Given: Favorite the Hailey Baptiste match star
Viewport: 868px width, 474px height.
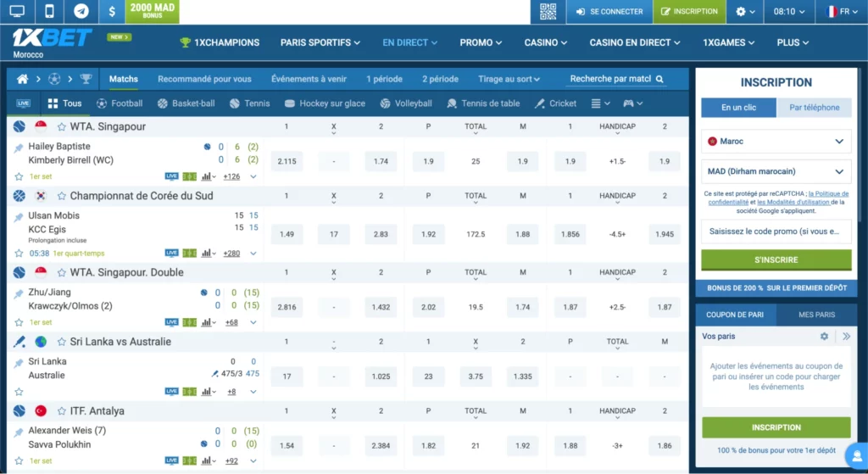Looking at the screenshot, I should (19, 176).
